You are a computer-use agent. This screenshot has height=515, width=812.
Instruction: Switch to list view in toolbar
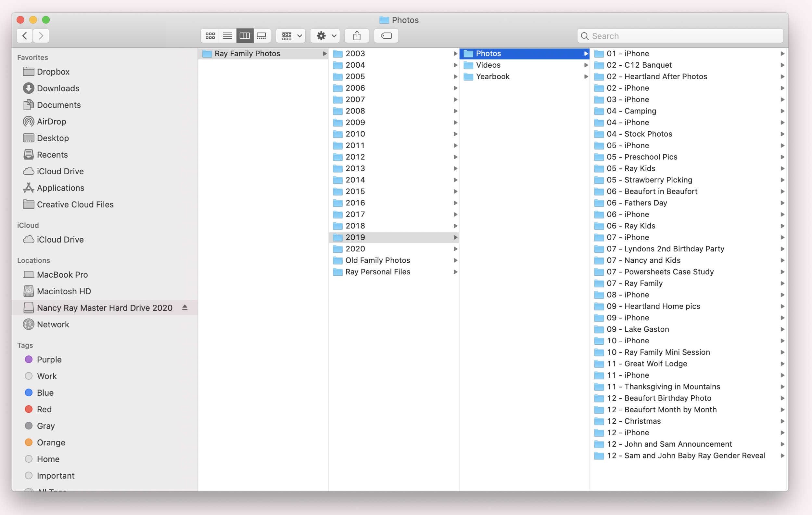[227, 36]
